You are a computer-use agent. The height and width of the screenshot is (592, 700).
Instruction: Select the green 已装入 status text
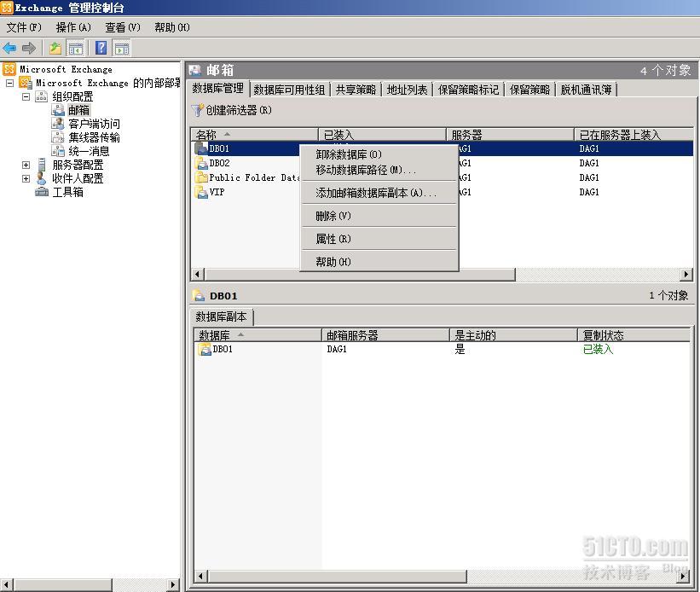(x=598, y=349)
